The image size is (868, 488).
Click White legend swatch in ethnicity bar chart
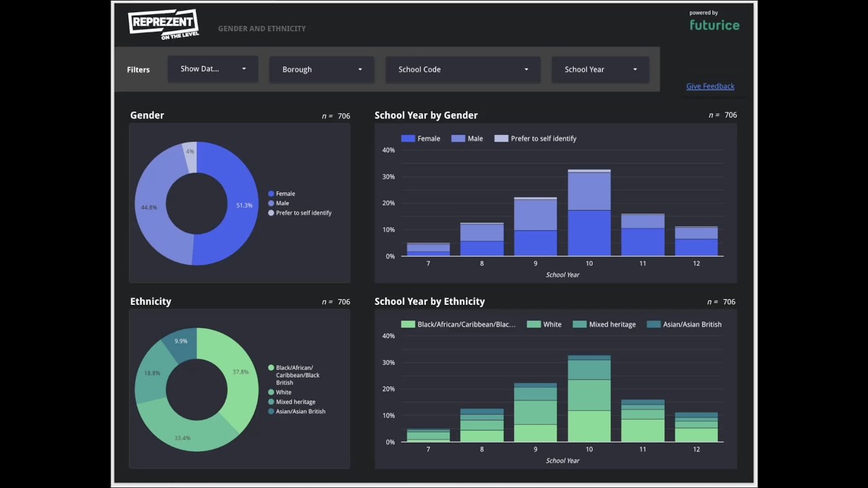(x=534, y=325)
